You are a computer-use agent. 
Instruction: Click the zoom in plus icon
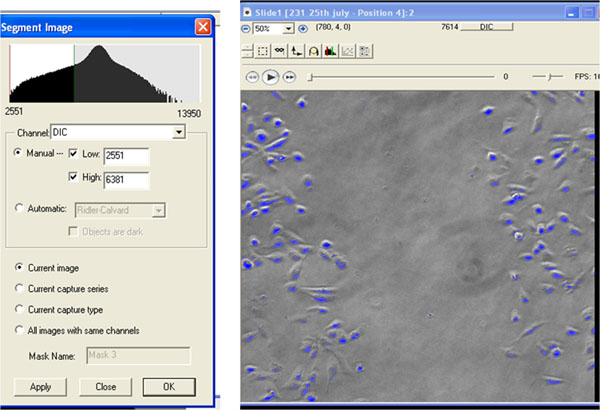(304, 29)
